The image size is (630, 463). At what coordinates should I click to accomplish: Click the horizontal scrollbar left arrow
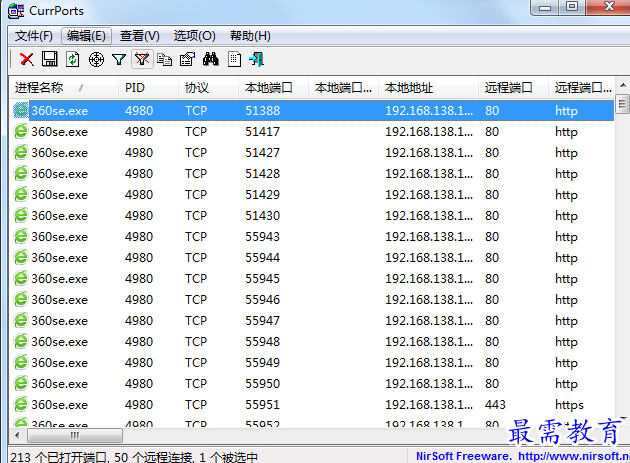click(x=17, y=435)
